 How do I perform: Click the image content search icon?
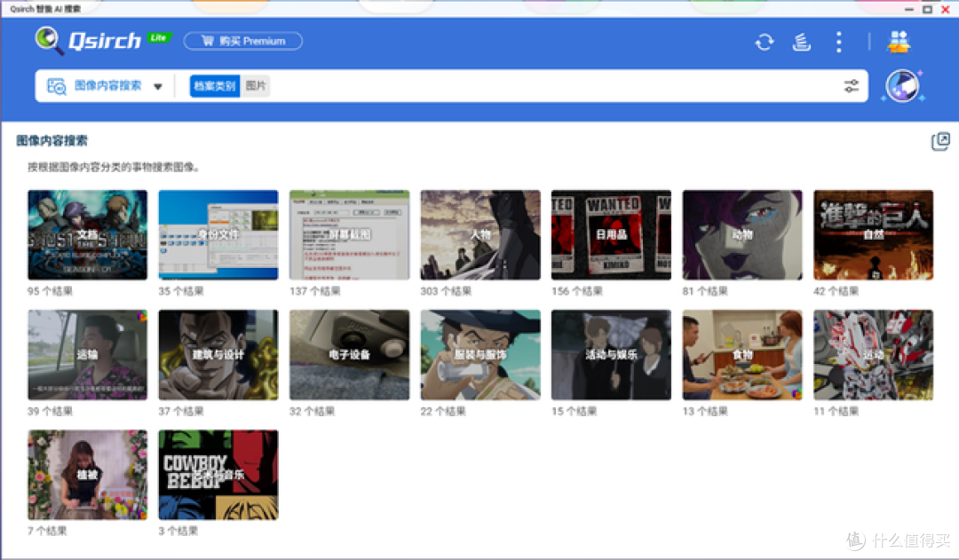coord(56,86)
